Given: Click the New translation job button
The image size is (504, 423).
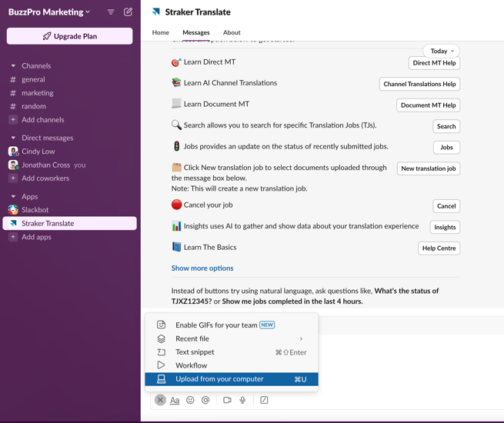Looking at the screenshot, I should coord(429,168).
